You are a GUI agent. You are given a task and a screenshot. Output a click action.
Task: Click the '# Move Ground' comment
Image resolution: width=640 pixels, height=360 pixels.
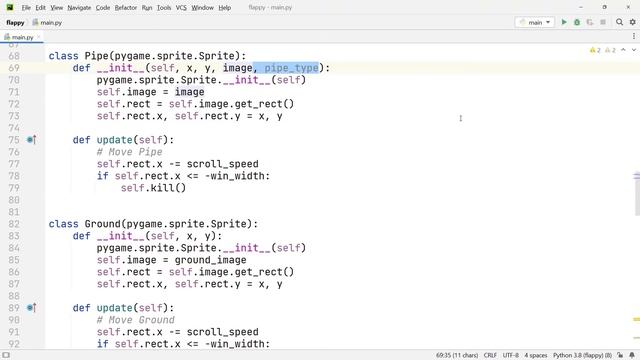[136, 320]
